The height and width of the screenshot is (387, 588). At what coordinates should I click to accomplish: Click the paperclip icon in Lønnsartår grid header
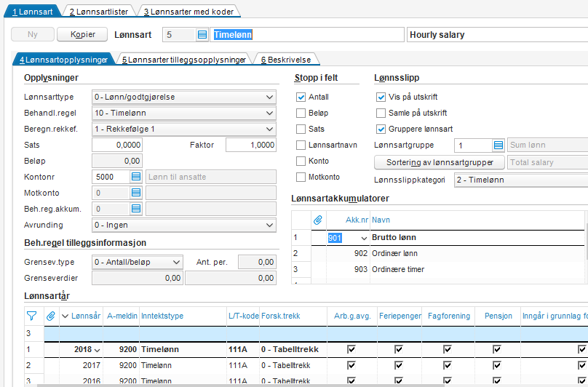point(51,316)
